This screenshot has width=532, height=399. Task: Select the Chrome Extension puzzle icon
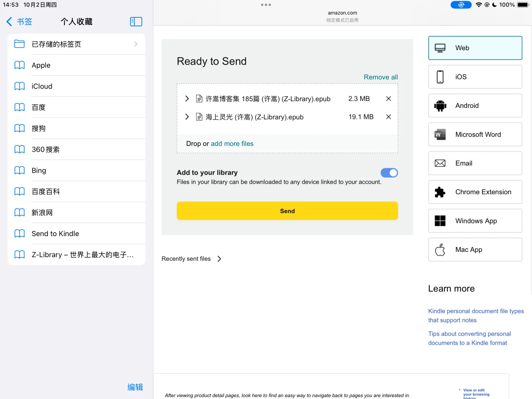click(x=440, y=192)
